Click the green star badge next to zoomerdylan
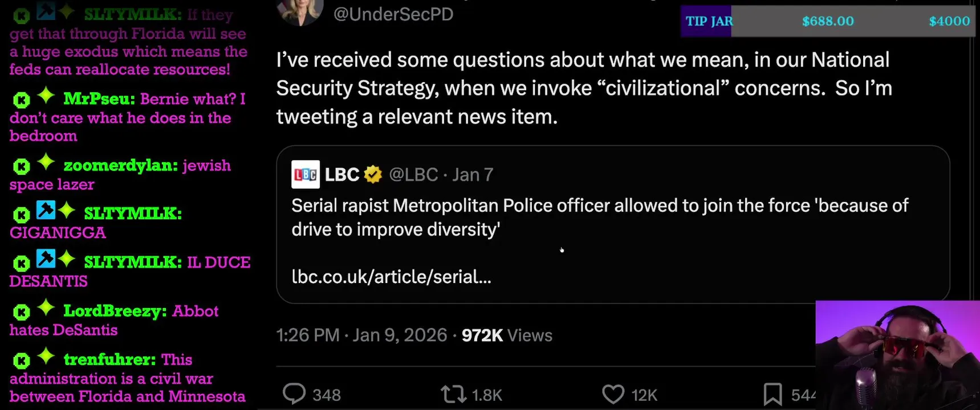This screenshot has height=410, width=980. point(46,163)
